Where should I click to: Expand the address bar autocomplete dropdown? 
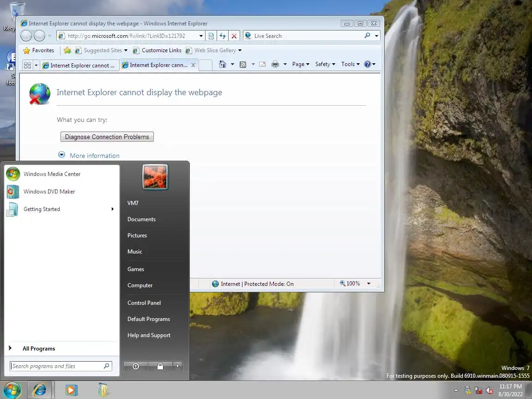click(201, 36)
